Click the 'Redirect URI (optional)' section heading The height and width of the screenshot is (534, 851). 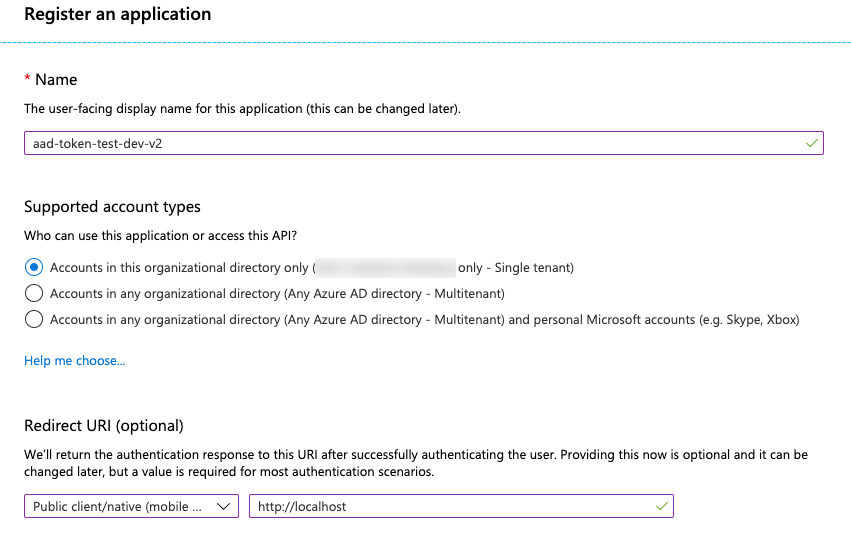(104, 426)
